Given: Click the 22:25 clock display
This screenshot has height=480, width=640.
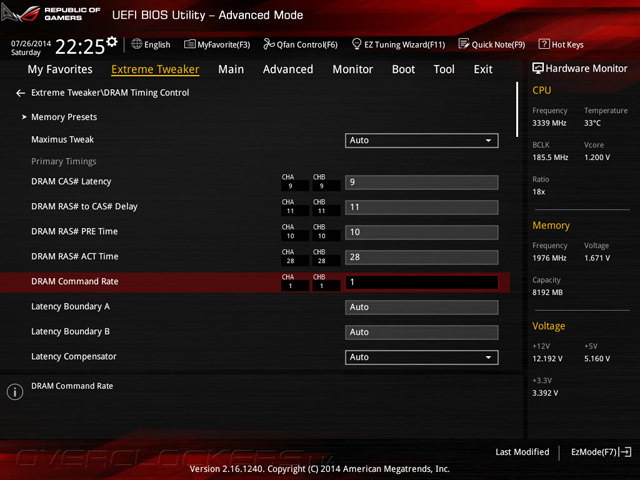Looking at the screenshot, I should 80,47.
